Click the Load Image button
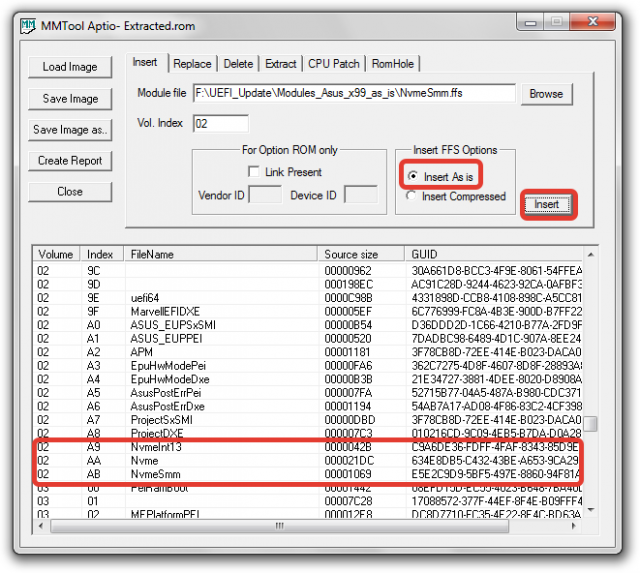This screenshot has height=573, width=640. click(70, 67)
